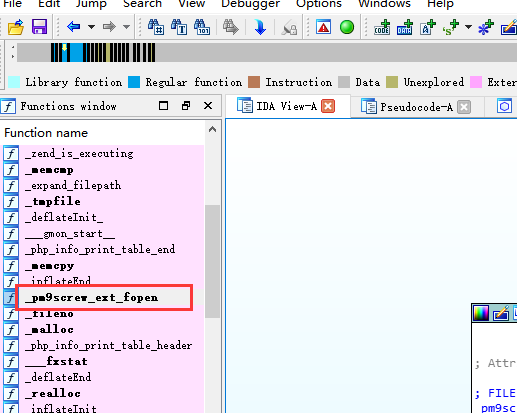Convert to code with the CODE plus icon

click(382, 27)
